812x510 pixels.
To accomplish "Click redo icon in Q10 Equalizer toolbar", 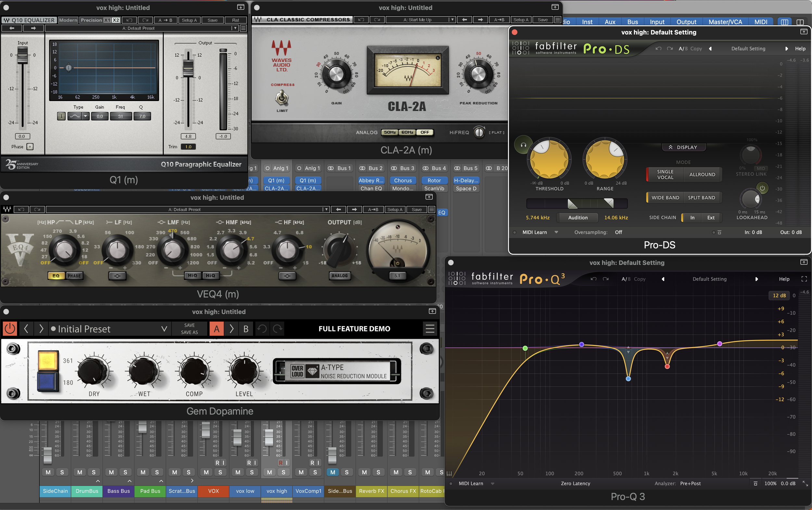I will pos(145,20).
